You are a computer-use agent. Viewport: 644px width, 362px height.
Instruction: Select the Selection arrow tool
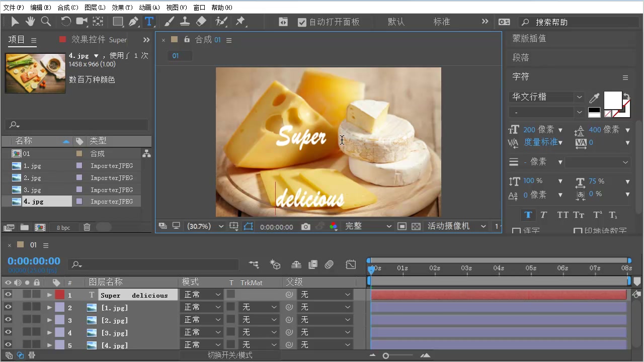[x=15, y=22]
